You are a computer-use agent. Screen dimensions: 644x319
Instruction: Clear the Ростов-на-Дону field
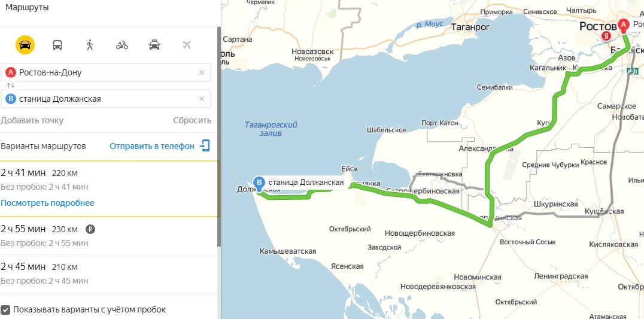point(202,72)
